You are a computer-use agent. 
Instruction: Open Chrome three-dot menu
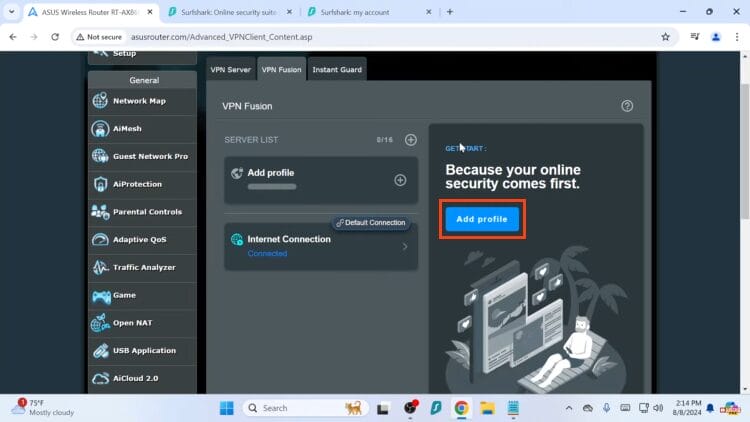pos(737,37)
